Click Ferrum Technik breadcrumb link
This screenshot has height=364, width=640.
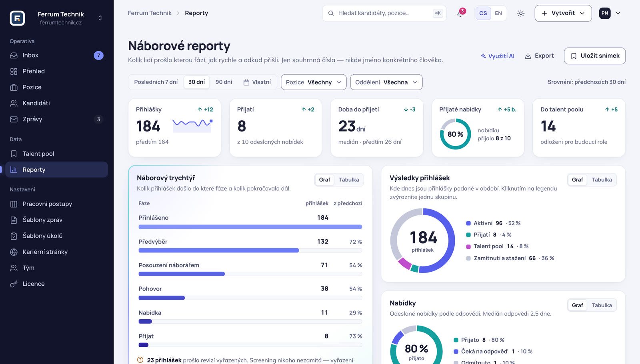(150, 13)
